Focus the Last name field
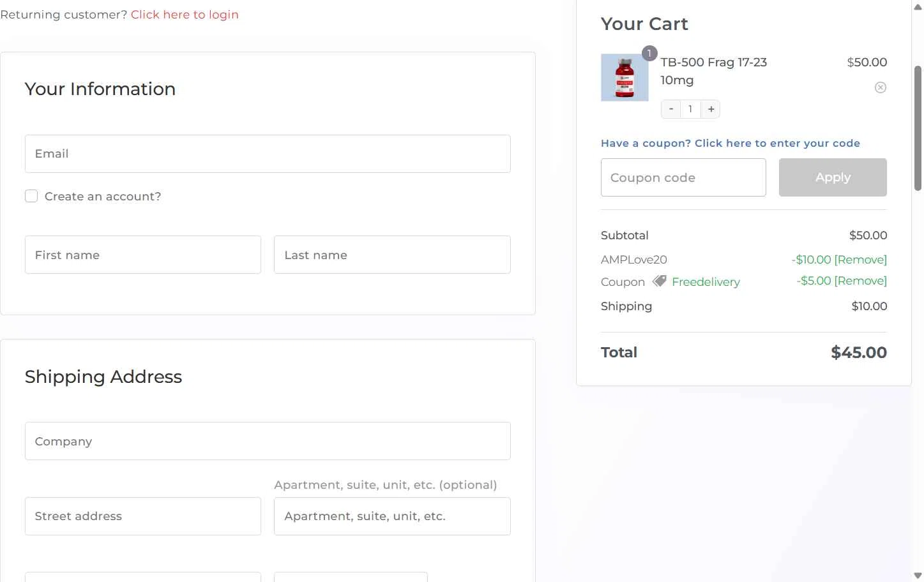This screenshot has height=582, width=924. tap(392, 255)
